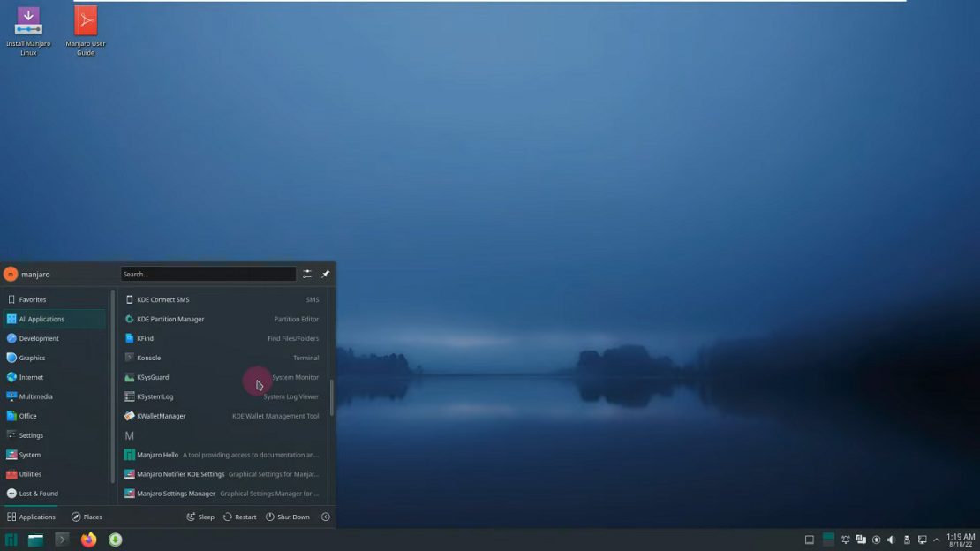Click the Shut Down button

(x=289, y=517)
